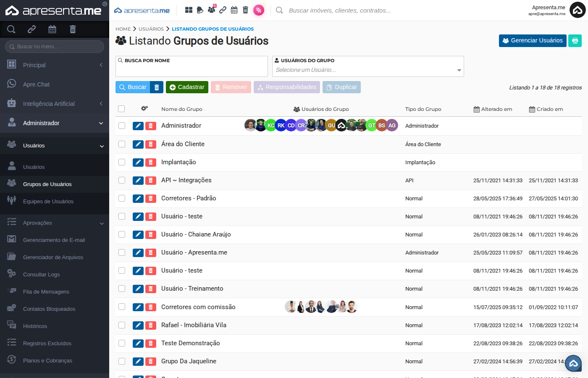Expand the Aprovações sidebar menu
588x378 pixels.
click(x=55, y=223)
